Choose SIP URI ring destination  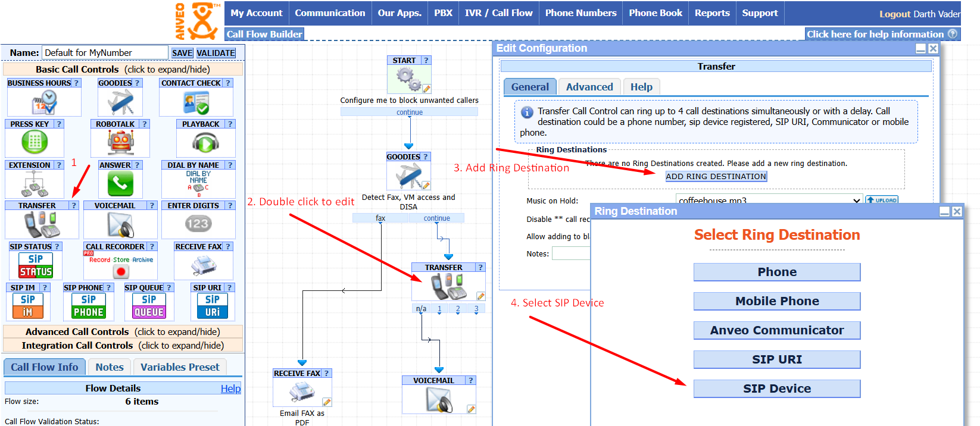point(777,359)
